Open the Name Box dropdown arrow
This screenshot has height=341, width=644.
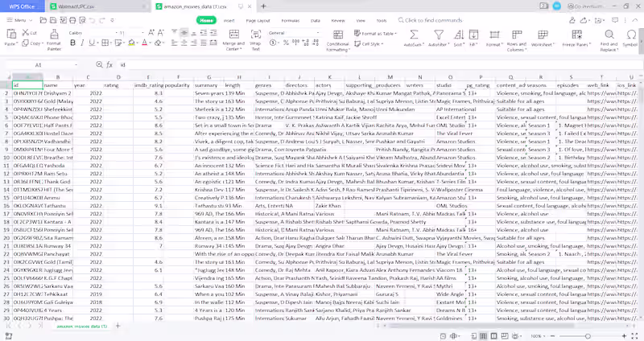(x=76, y=65)
